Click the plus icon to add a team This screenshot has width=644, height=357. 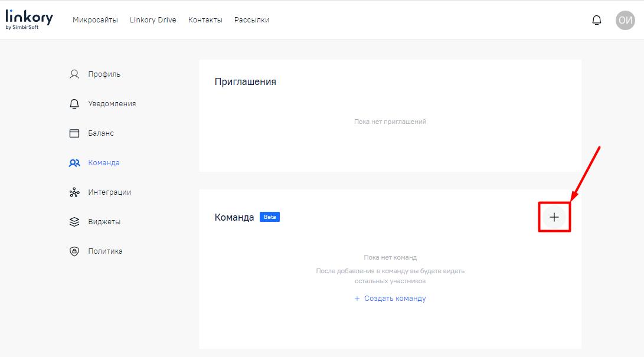(554, 217)
